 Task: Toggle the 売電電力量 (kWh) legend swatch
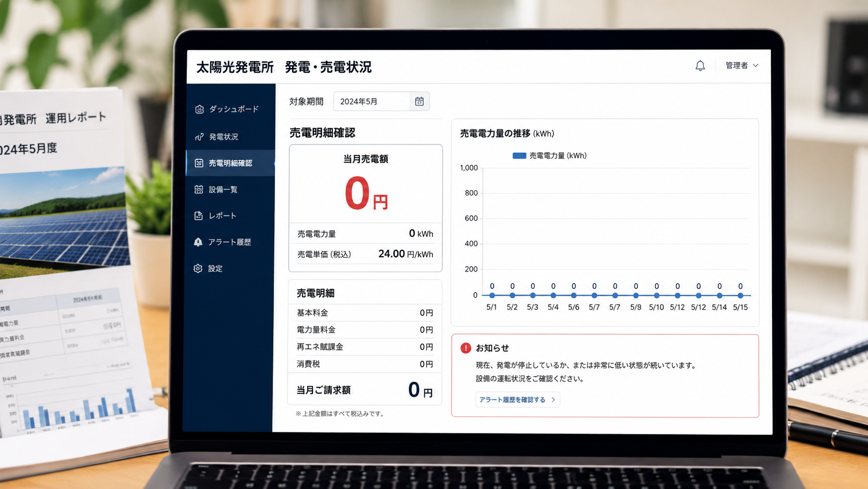(519, 156)
